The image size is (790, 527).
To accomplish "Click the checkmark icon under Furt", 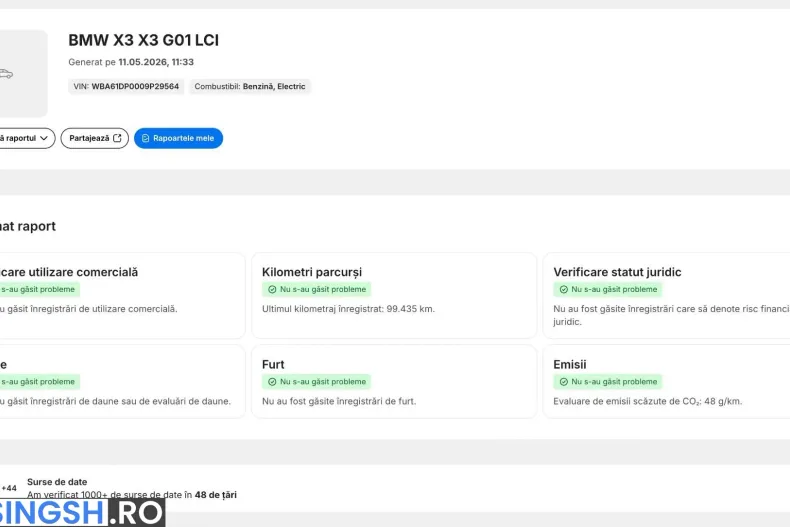I will point(272,382).
